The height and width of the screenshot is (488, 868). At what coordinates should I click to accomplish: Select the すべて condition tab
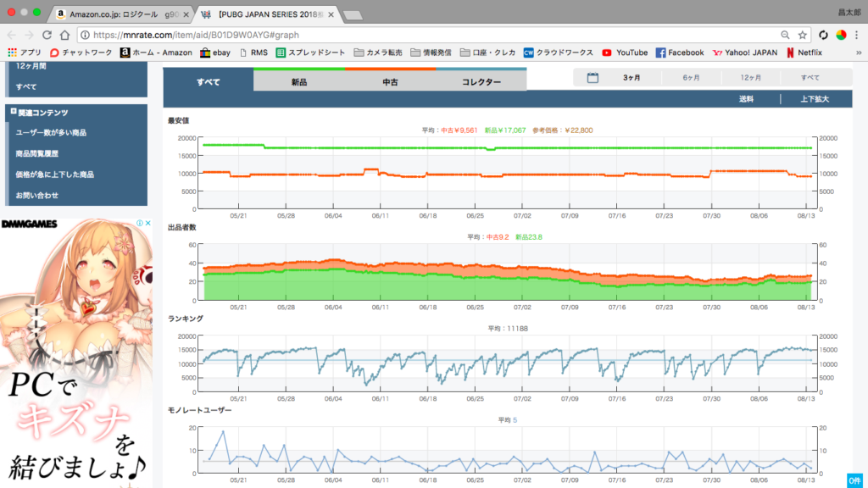[209, 81]
